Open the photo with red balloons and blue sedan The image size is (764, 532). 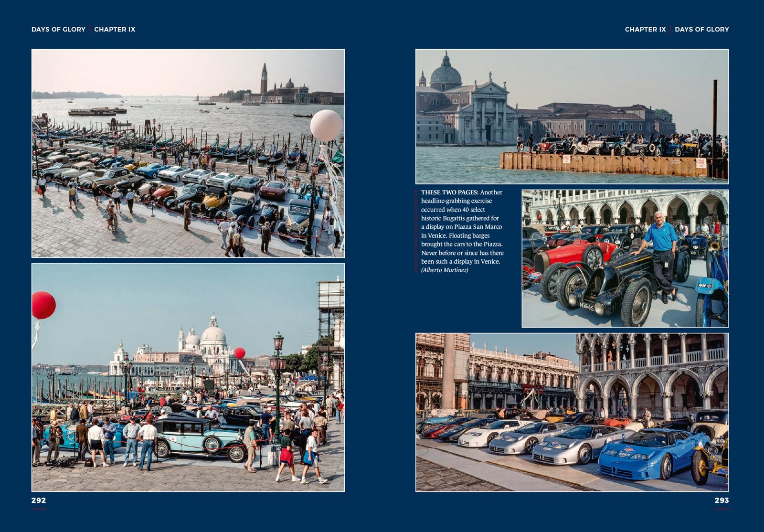(x=188, y=377)
